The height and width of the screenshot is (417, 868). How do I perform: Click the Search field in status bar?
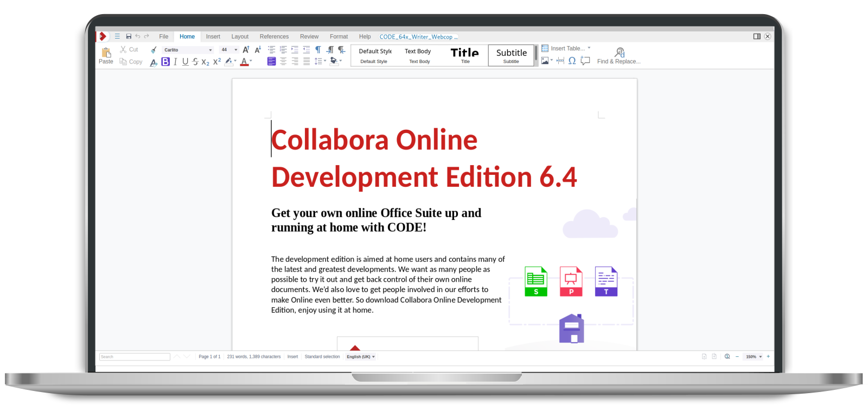[x=135, y=357]
